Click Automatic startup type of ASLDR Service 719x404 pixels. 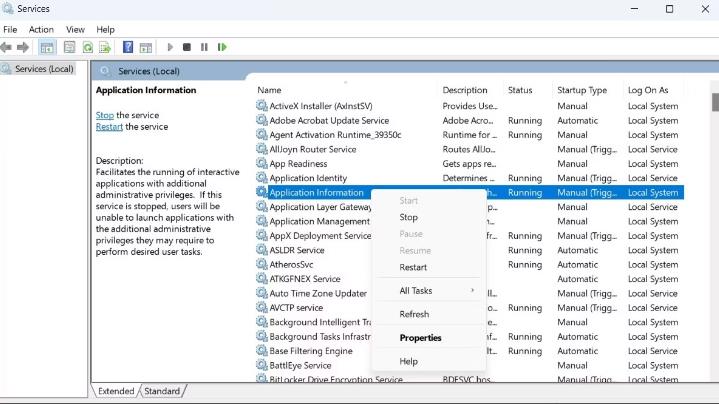577,250
